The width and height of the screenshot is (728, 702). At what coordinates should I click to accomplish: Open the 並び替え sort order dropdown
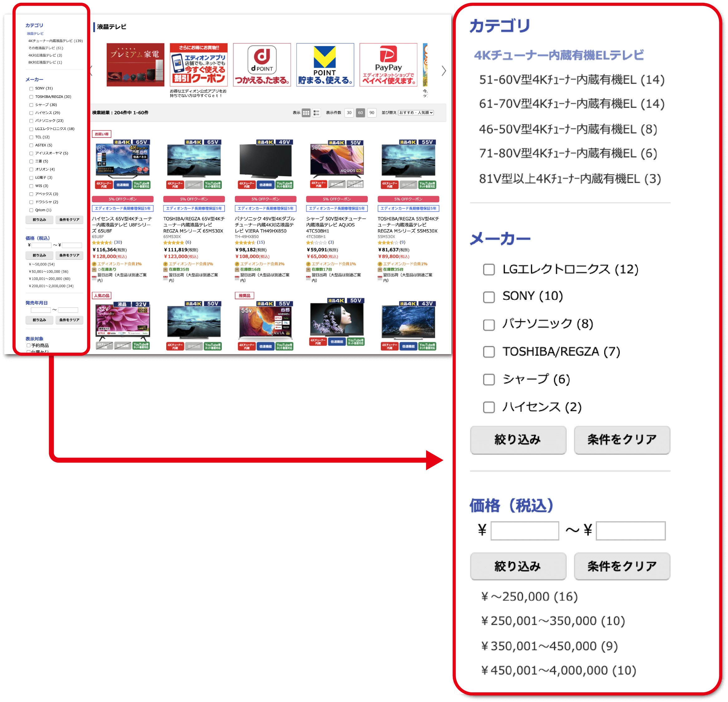click(416, 113)
